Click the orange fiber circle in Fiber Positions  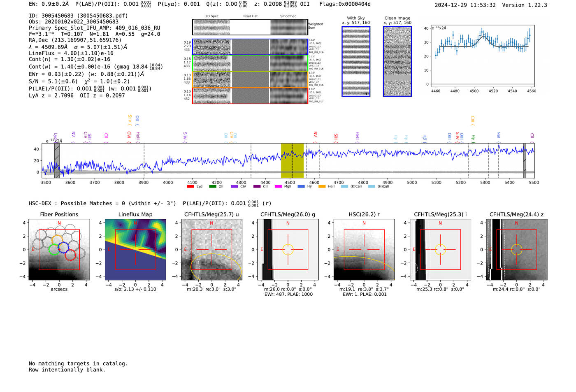[57, 240]
